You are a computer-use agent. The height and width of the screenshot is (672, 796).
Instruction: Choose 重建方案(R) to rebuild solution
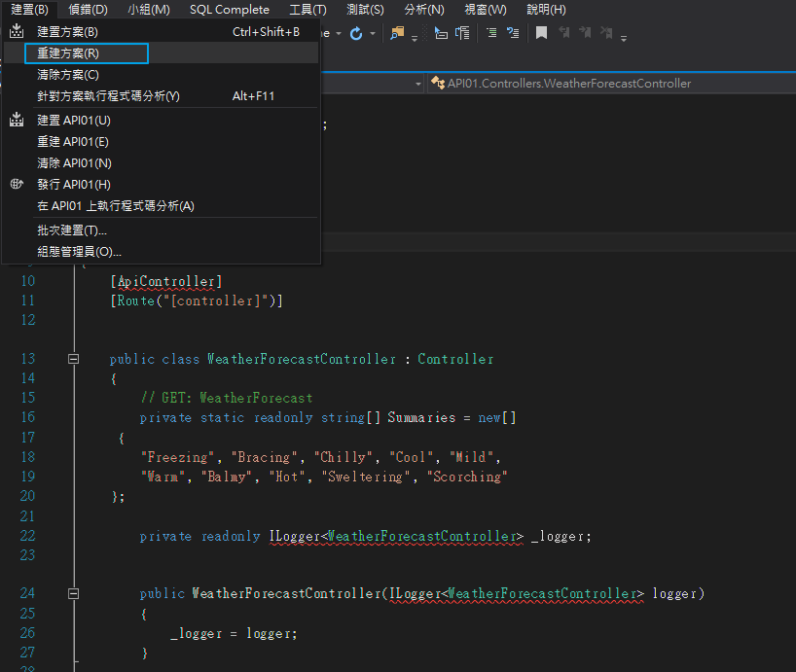click(x=161, y=53)
